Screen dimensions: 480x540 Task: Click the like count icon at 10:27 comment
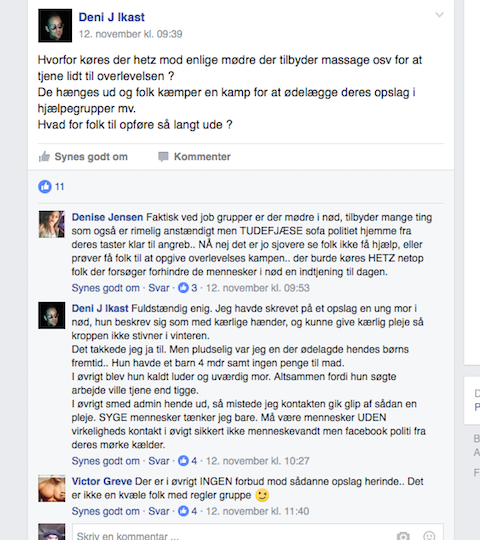[183, 460]
